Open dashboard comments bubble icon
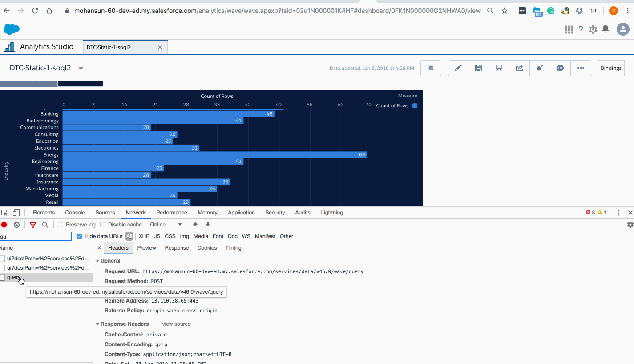Viewport: 634px width, 364px height. click(561, 68)
